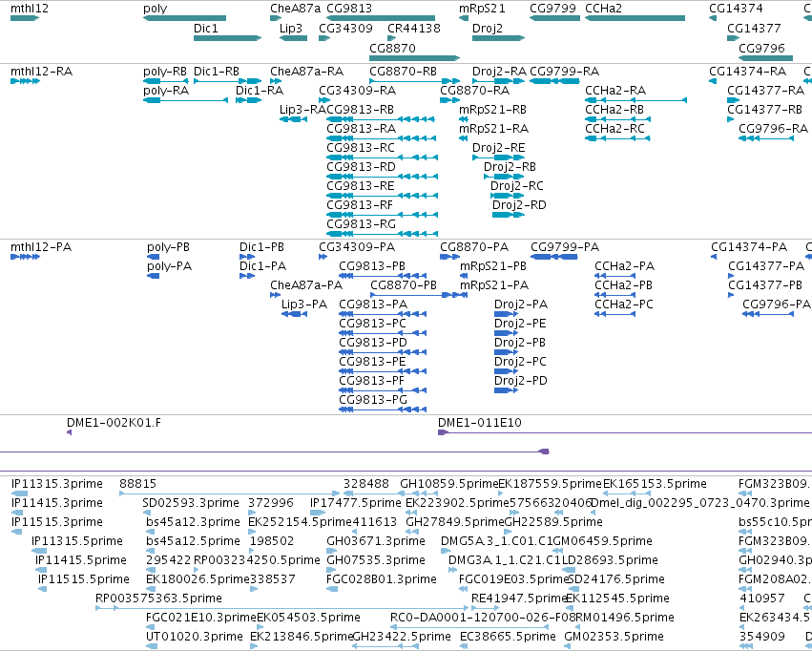Viewport: 812px width, 651px height.
Task: Click the poly-PB protein label
Action: pos(168,247)
